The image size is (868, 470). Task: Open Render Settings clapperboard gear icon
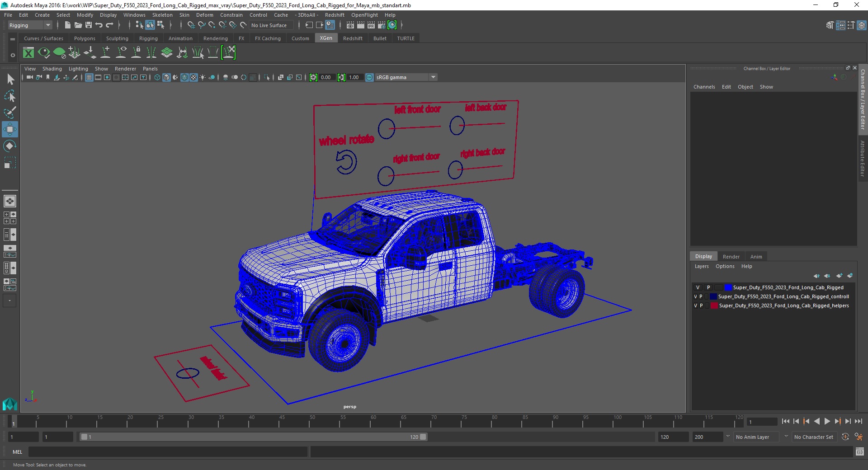[x=382, y=25]
